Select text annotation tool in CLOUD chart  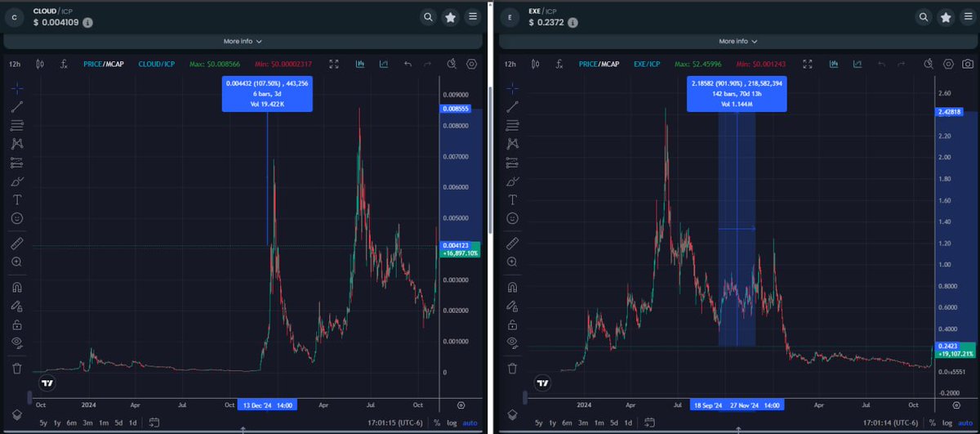(x=18, y=199)
